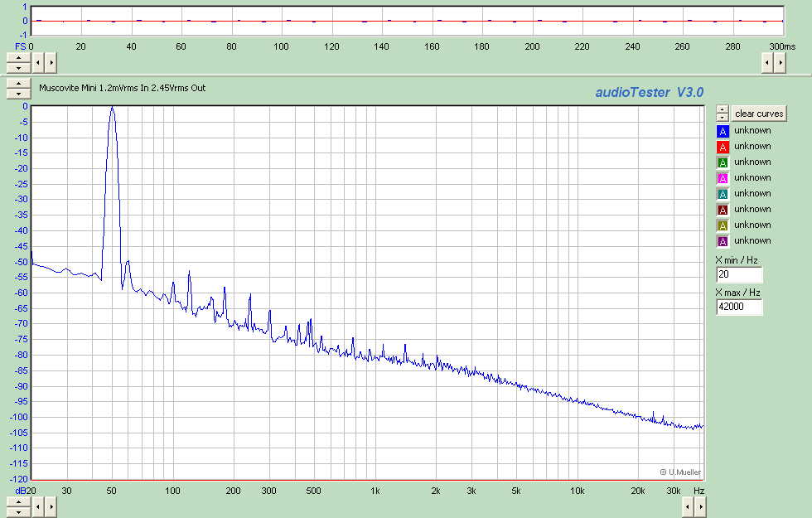Click 'unknown' label next to green curve
The height and width of the screenshot is (518, 812).
752,162
